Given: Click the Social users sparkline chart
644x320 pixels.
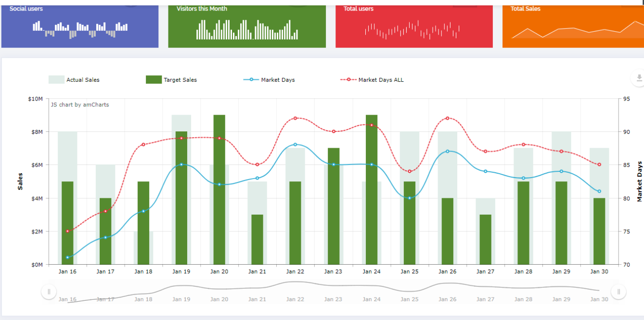Looking at the screenshot, I should pyautogui.click(x=80, y=29).
